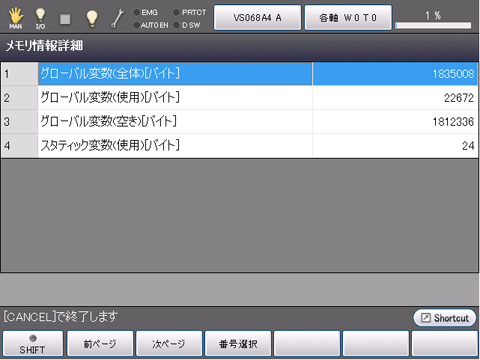480x360 pixels.
Task: Click the EMG indicator light
Action: [136, 13]
